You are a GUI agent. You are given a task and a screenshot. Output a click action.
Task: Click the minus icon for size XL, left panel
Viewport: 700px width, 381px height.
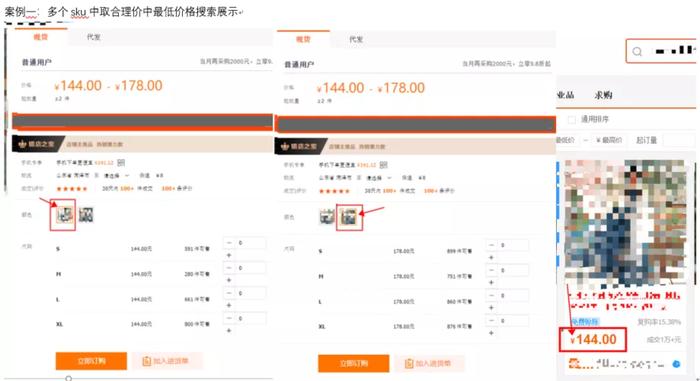[229, 318]
